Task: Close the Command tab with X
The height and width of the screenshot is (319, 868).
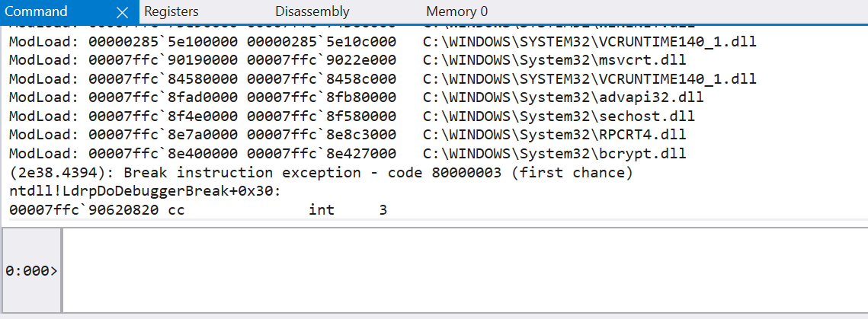Action: point(123,12)
